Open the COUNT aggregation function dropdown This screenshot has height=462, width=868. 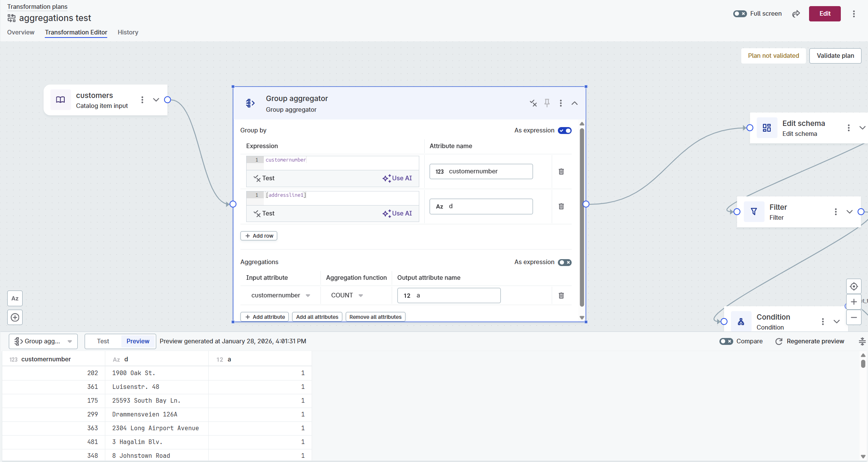[346, 295]
